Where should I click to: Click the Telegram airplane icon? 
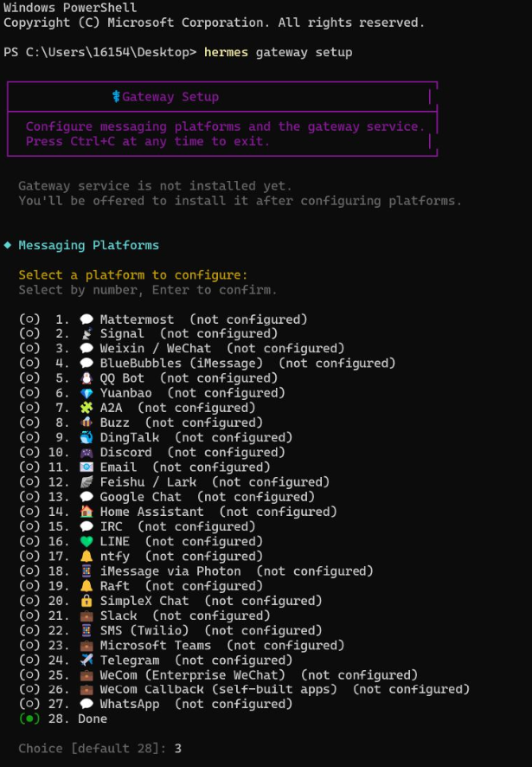[x=86, y=661]
